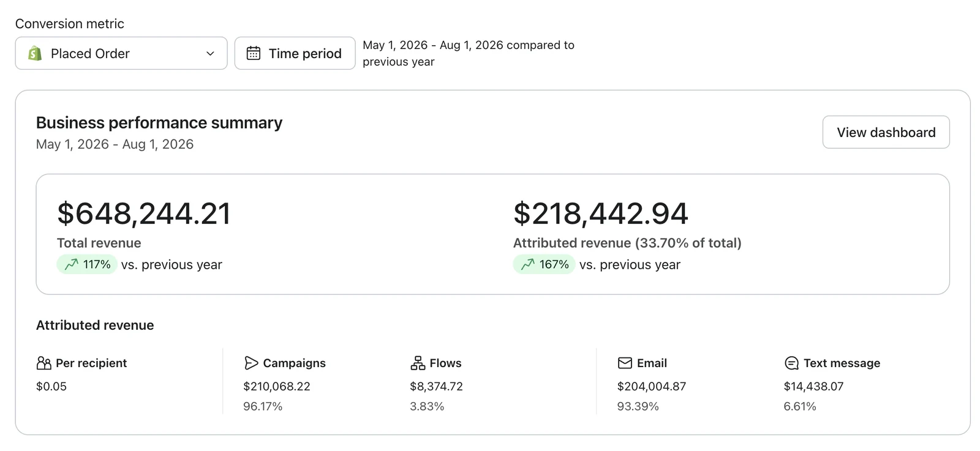Viewport: 980px width, 451px height.
Task: Click the Email value $204,004.87
Action: point(652,386)
